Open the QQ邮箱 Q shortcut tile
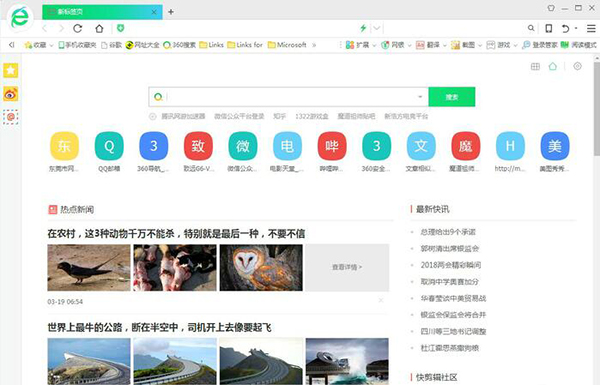 coord(109,146)
